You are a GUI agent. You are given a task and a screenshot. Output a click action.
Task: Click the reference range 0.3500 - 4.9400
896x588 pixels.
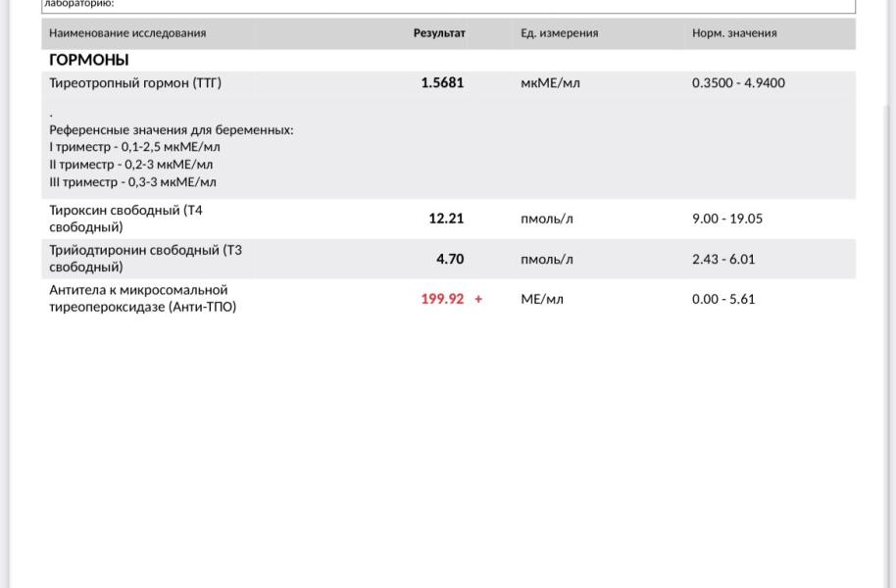(738, 83)
